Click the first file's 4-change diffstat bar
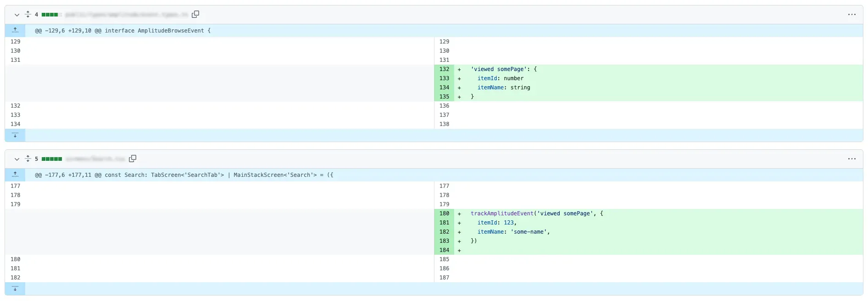This screenshot has width=868, height=301. click(x=51, y=15)
